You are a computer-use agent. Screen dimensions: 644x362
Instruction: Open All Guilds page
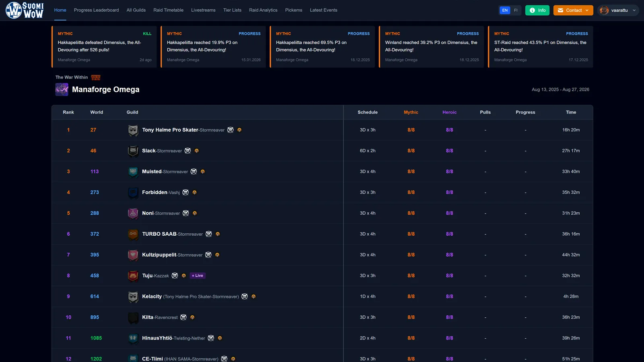pyautogui.click(x=136, y=10)
